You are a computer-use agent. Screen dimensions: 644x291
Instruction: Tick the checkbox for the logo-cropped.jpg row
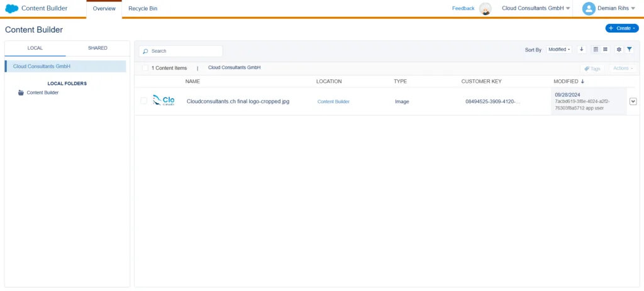(x=143, y=101)
